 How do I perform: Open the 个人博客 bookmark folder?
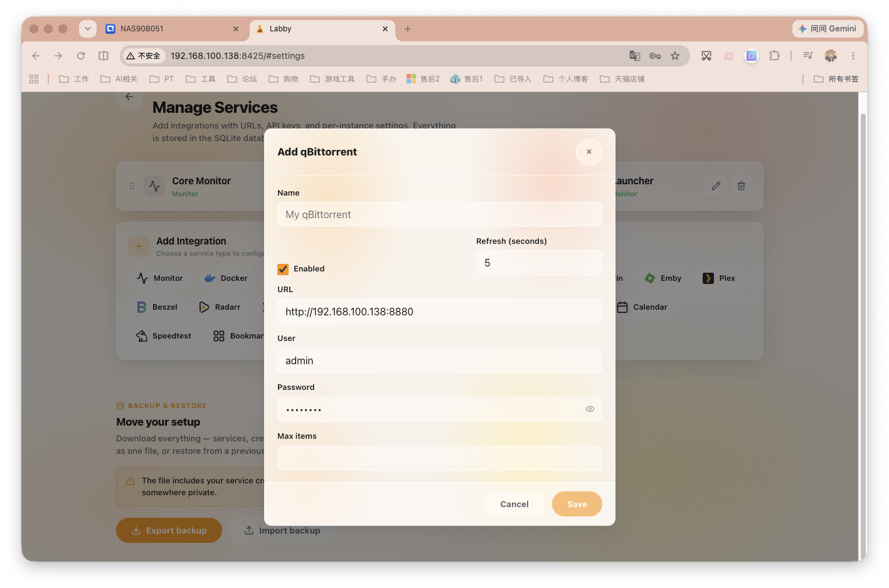tap(566, 79)
